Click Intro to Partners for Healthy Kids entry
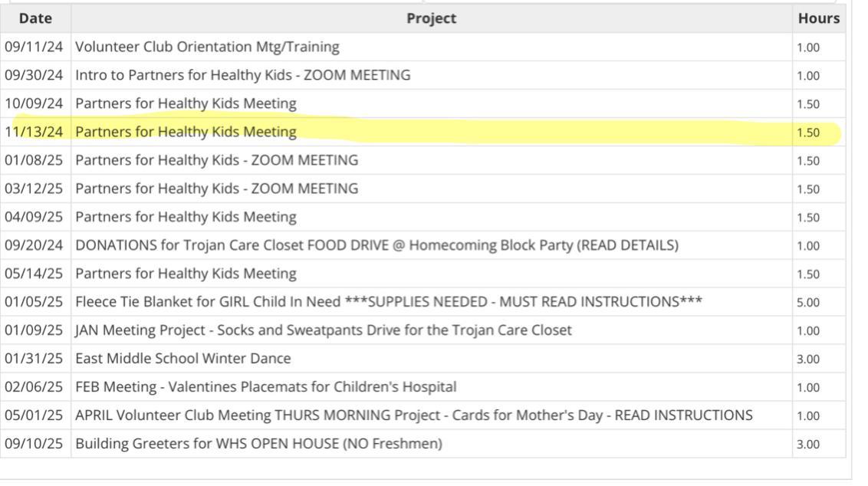868x486 pixels. tap(242, 75)
